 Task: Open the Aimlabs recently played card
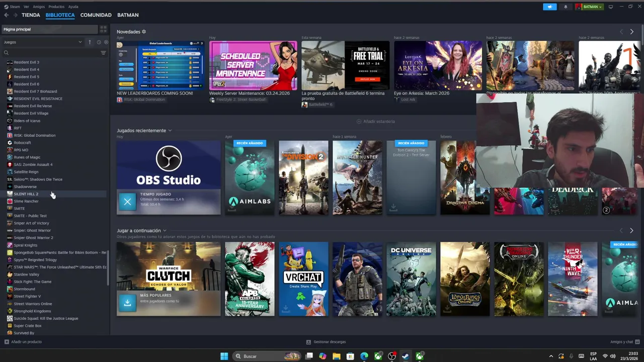click(x=250, y=177)
